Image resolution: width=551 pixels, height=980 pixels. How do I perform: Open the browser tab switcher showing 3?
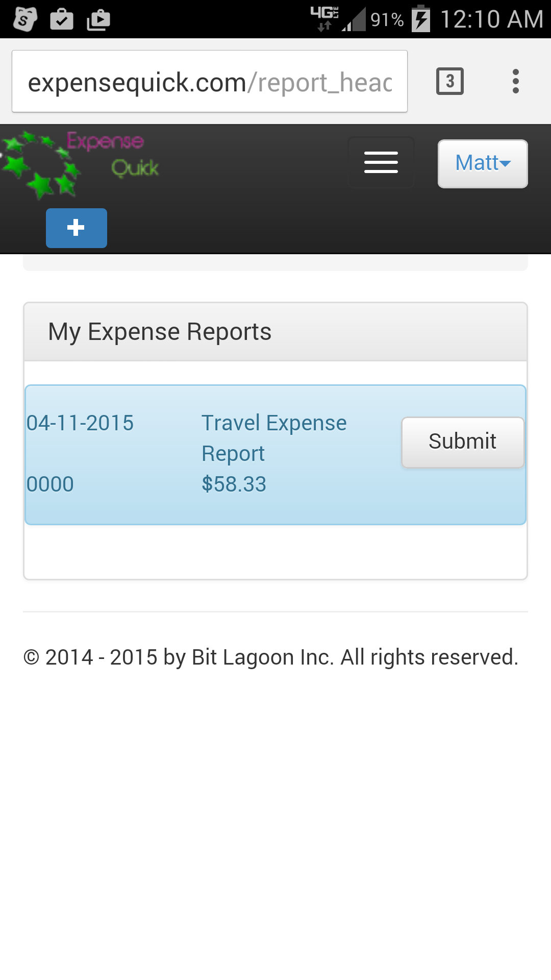449,81
